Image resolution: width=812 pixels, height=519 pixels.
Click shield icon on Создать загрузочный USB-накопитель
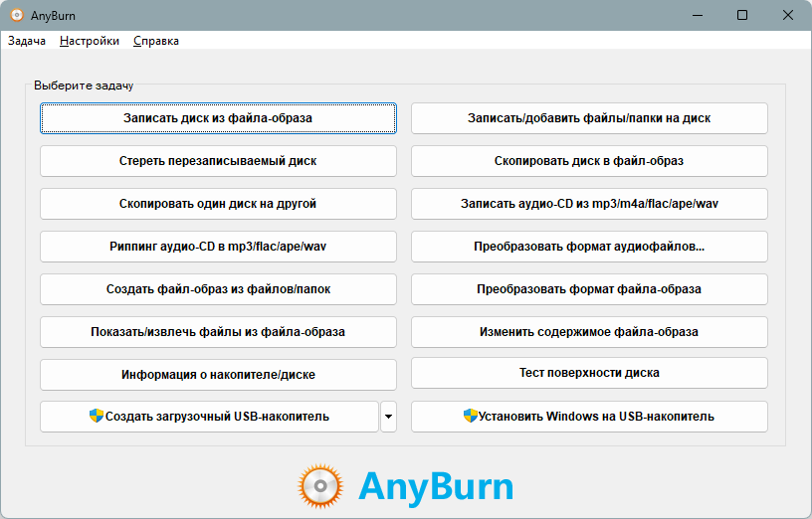tap(97, 417)
